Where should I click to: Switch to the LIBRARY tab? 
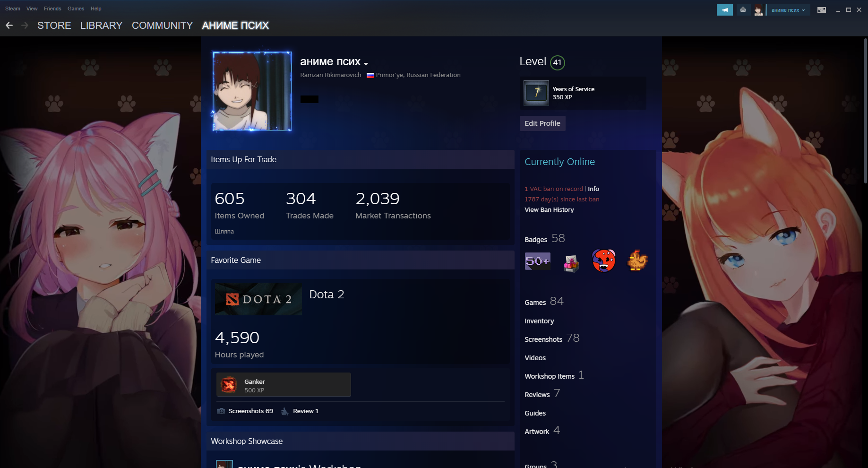[101, 26]
